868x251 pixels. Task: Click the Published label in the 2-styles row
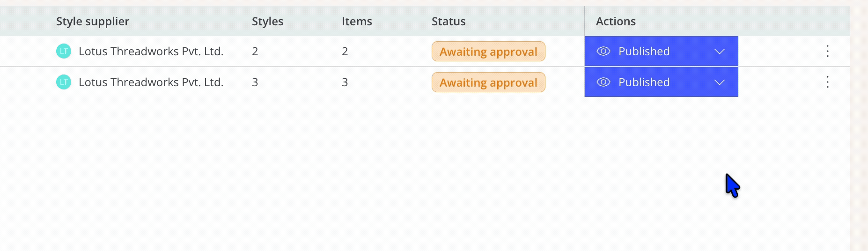pyautogui.click(x=644, y=51)
